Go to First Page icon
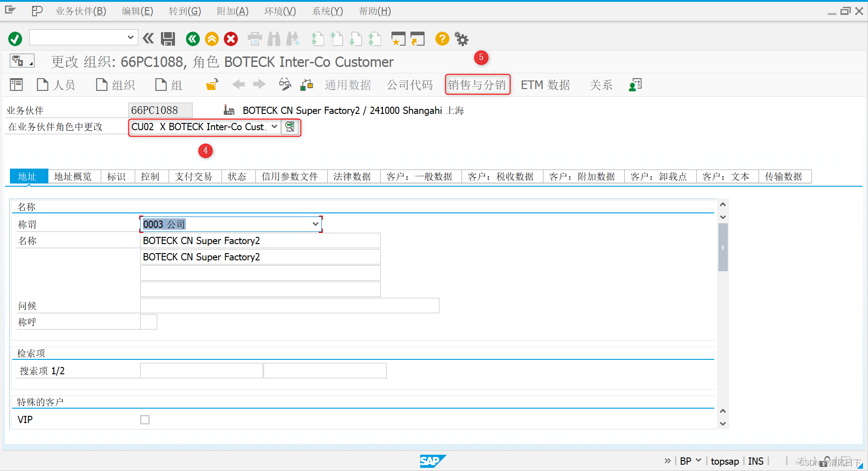 point(317,39)
